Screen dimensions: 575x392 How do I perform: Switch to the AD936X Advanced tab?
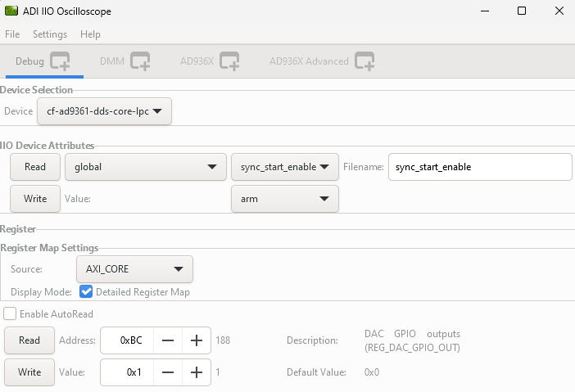[309, 61]
